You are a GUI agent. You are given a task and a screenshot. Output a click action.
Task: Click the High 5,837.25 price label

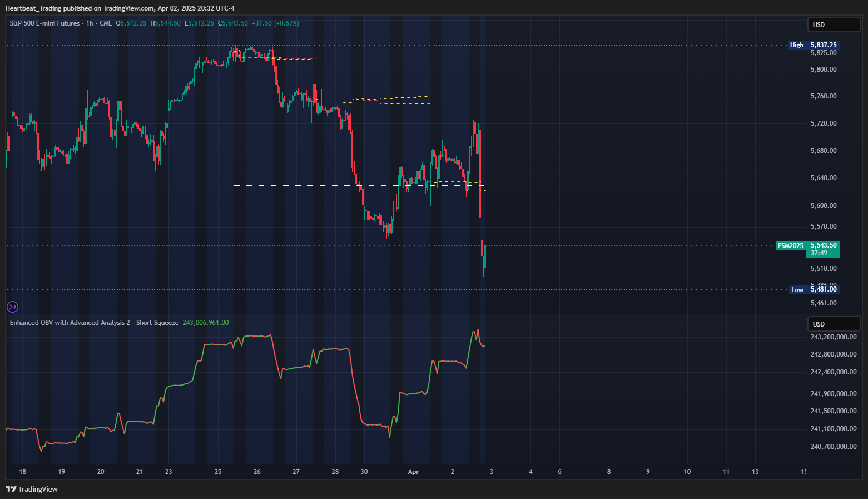point(814,45)
